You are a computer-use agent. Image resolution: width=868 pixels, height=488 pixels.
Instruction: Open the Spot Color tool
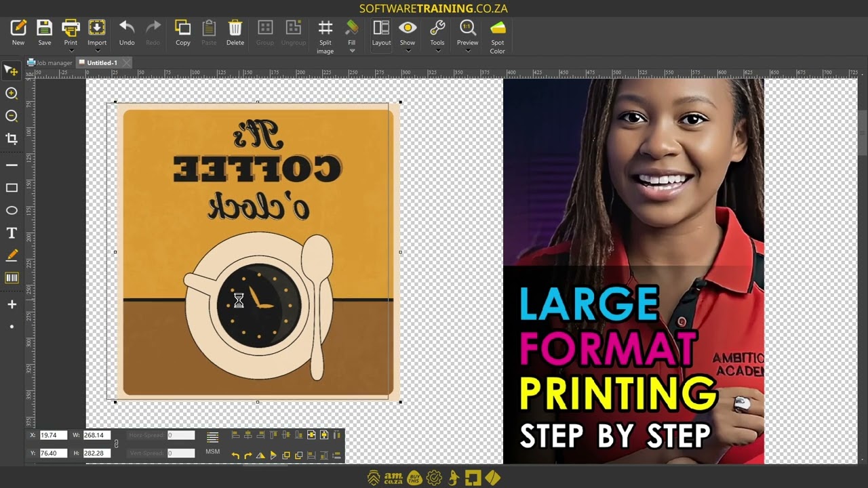(498, 28)
